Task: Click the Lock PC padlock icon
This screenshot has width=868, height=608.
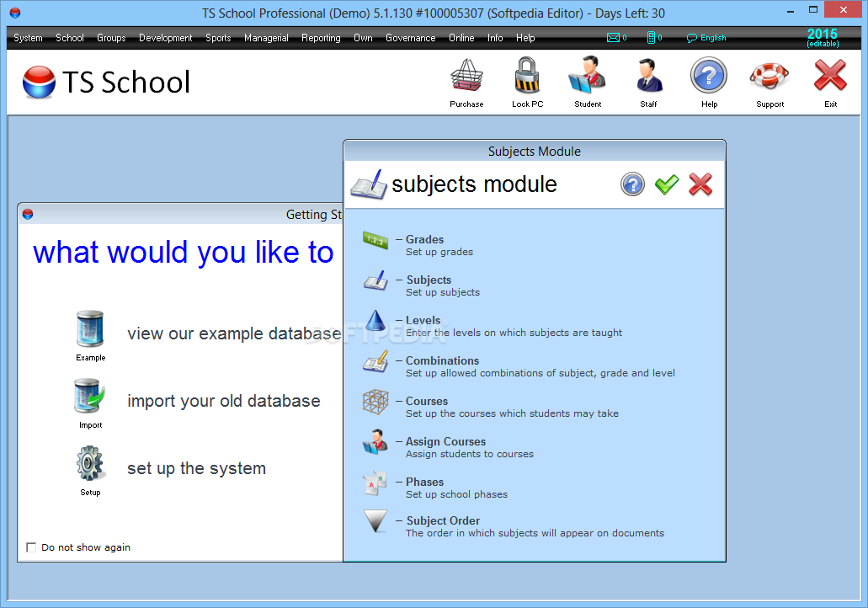Action: pos(527,75)
